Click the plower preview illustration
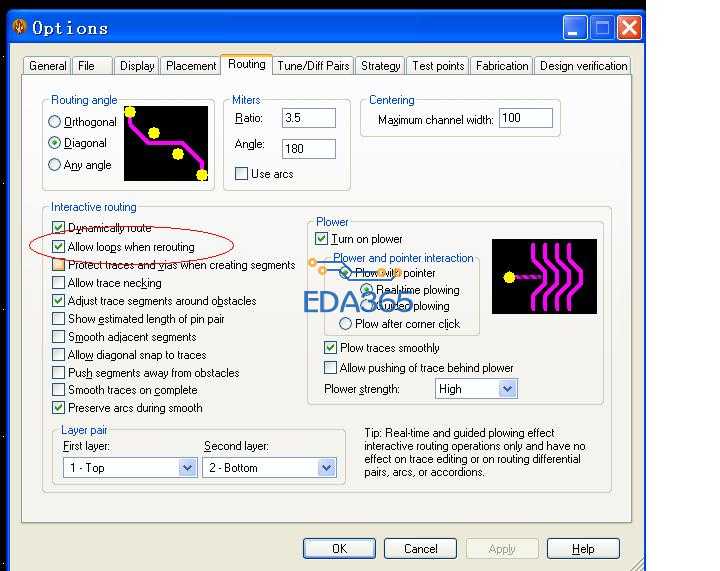 544,276
